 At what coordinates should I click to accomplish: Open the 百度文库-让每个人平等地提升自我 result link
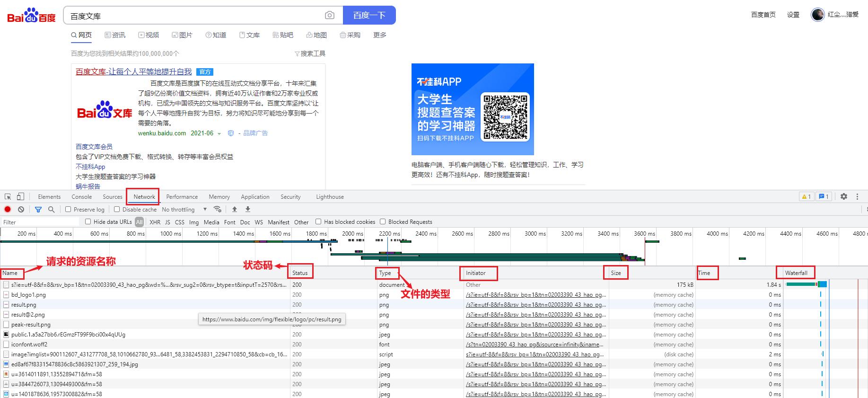tap(134, 71)
